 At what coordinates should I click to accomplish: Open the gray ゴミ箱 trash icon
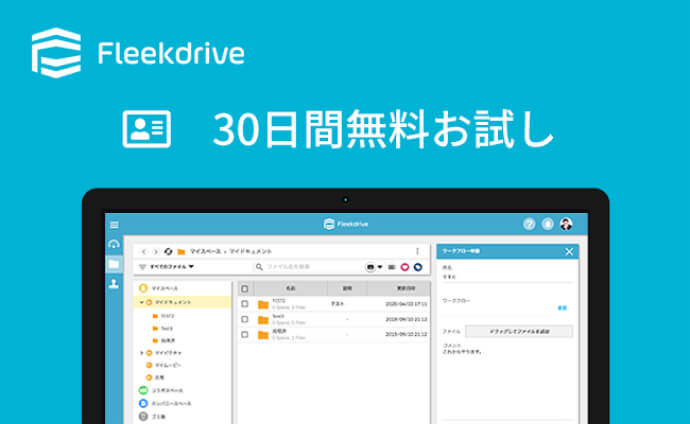click(143, 416)
